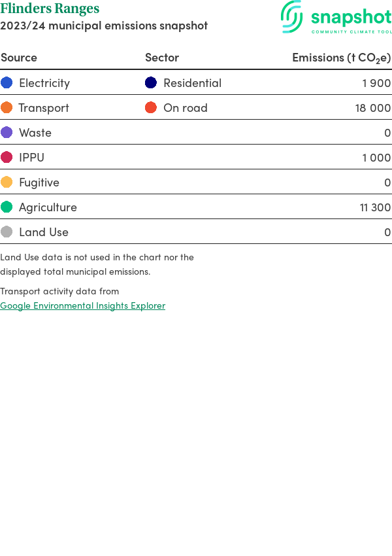Viewport: 392px width, 556px height.
Task: Click the 18 000 transport emissions value
Action: [x=373, y=108]
